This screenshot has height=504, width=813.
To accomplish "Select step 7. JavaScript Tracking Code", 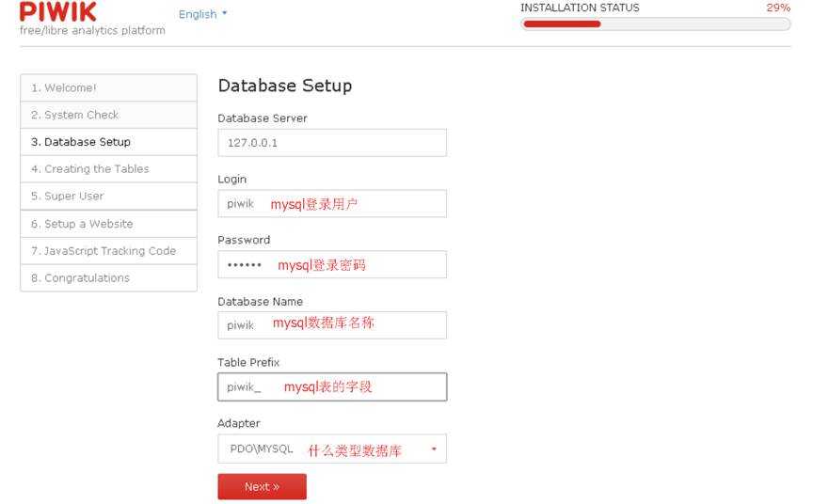I will (x=108, y=251).
